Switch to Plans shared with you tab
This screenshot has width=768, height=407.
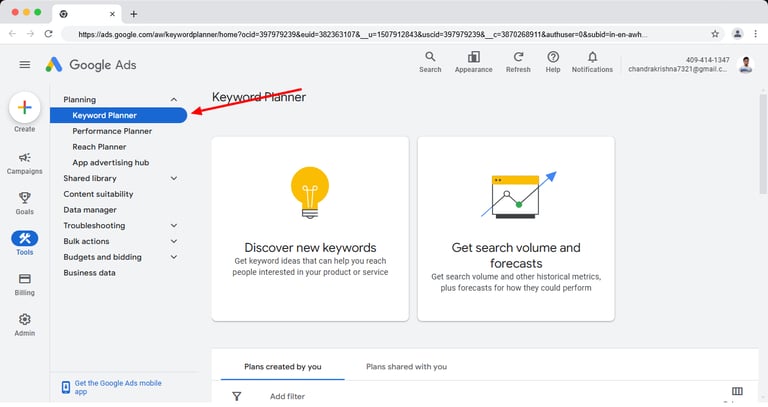[x=406, y=367]
